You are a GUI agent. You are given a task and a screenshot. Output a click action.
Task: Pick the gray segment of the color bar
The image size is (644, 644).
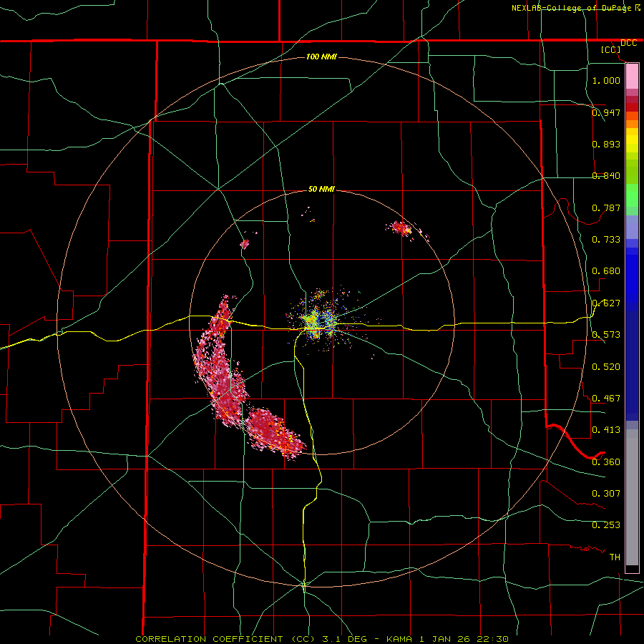pos(632,497)
